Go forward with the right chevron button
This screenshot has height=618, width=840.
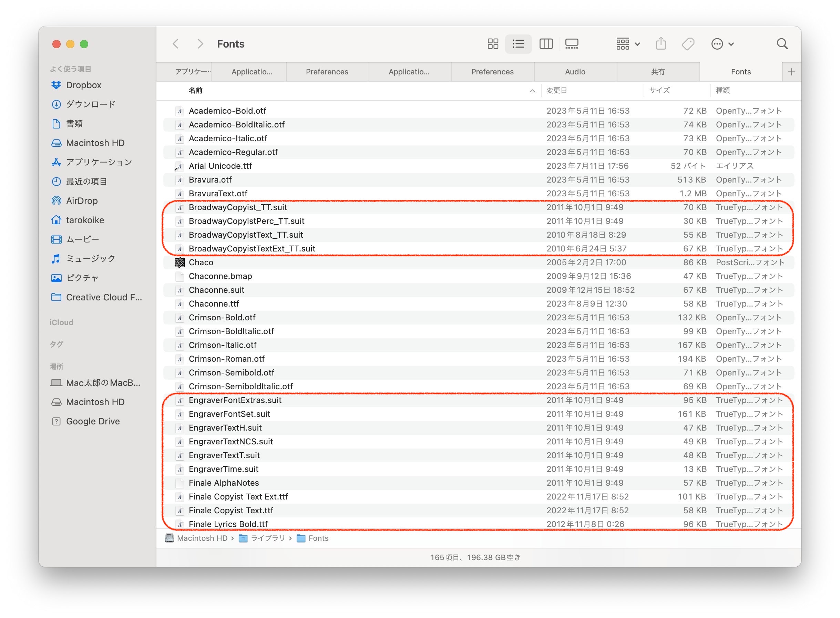[x=200, y=44]
